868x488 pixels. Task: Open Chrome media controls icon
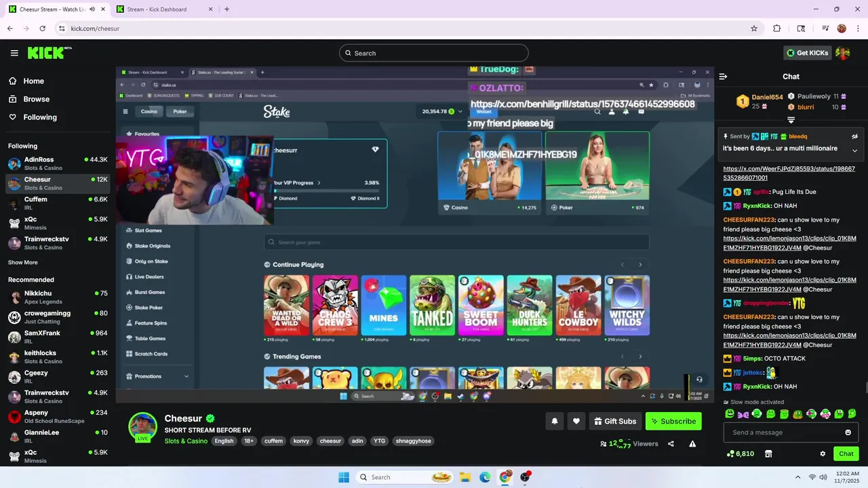pyautogui.click(x=825, y=28)
